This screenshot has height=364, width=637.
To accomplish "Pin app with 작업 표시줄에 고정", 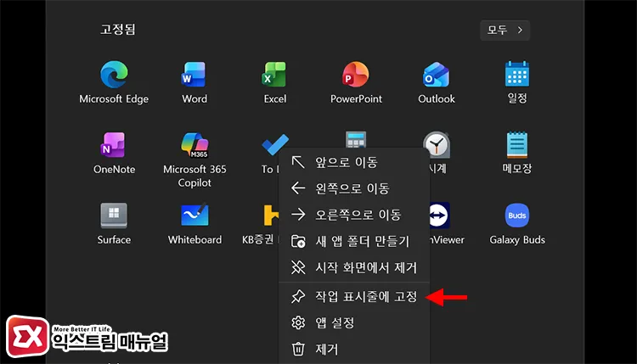I will click(354, 297).
